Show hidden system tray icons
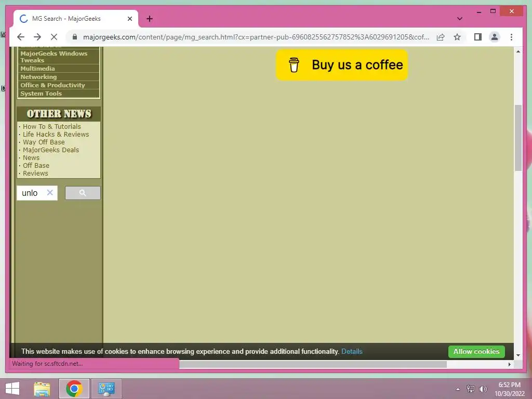Screen dimensions: 532x399 [x=458, y=389]
